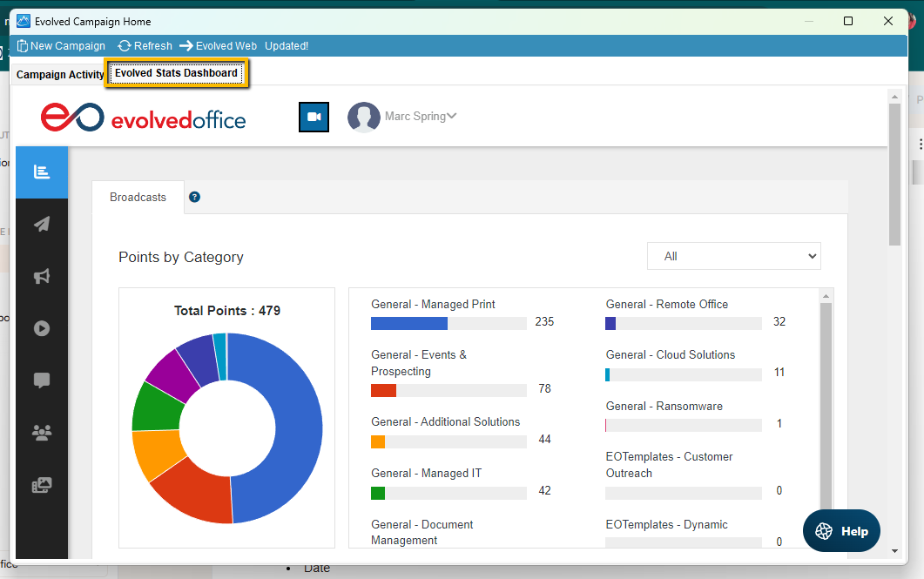
Task: Open the Marc Spring user dropdown
Action: [x=421, y=117]
